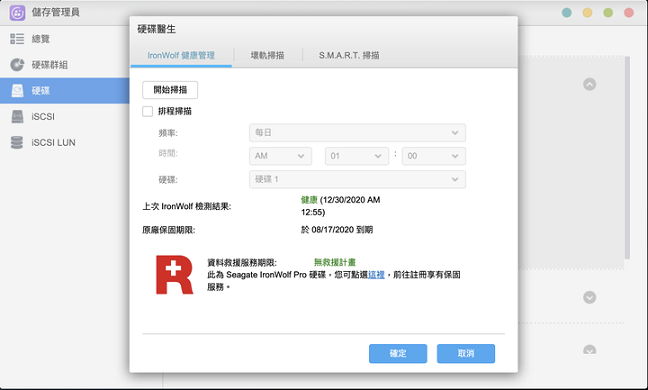Image resolution: width=648 pixels, height=390 pixels.
Task: Open the 硬碟 1 disk selection dropdown
Action: click(357, 179)
